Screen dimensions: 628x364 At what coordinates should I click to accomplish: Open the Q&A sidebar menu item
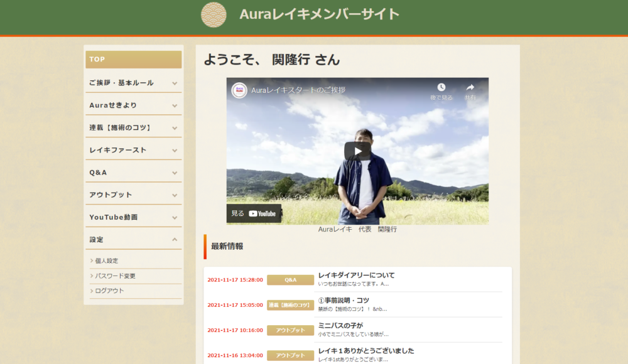(99, 173)
